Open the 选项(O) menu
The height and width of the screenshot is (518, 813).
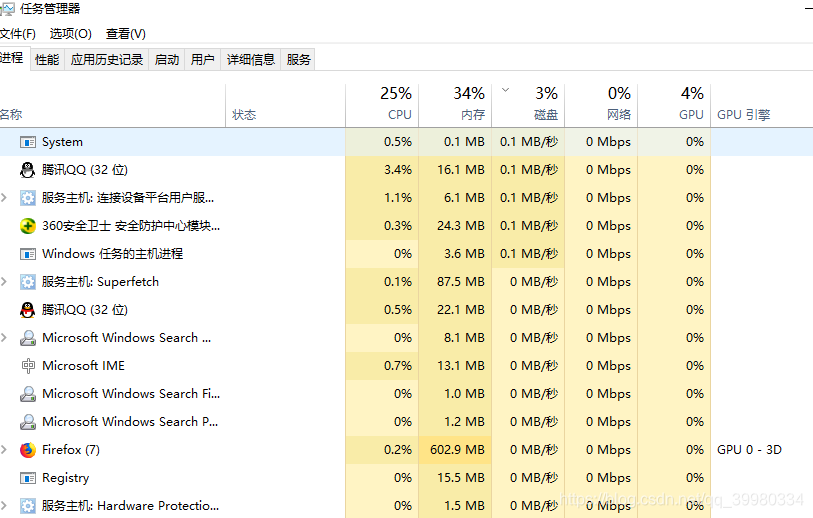tap(71, 34)
